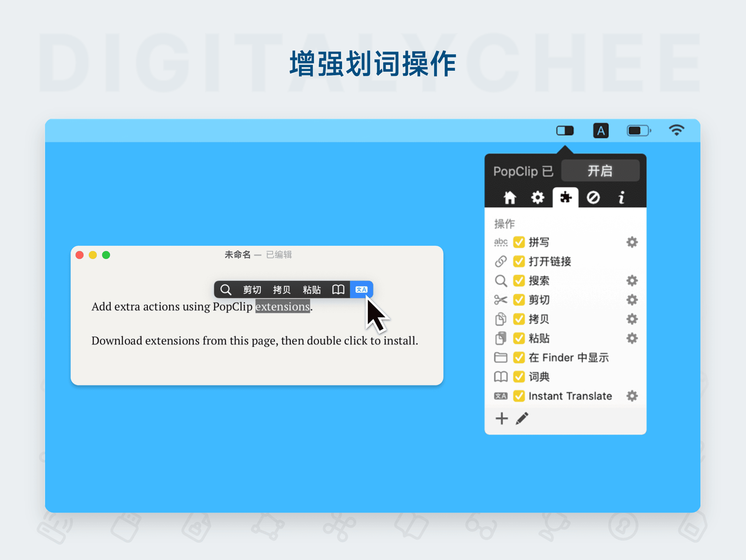
Task: Click the 操作 section heading
Action: [504, 224]
